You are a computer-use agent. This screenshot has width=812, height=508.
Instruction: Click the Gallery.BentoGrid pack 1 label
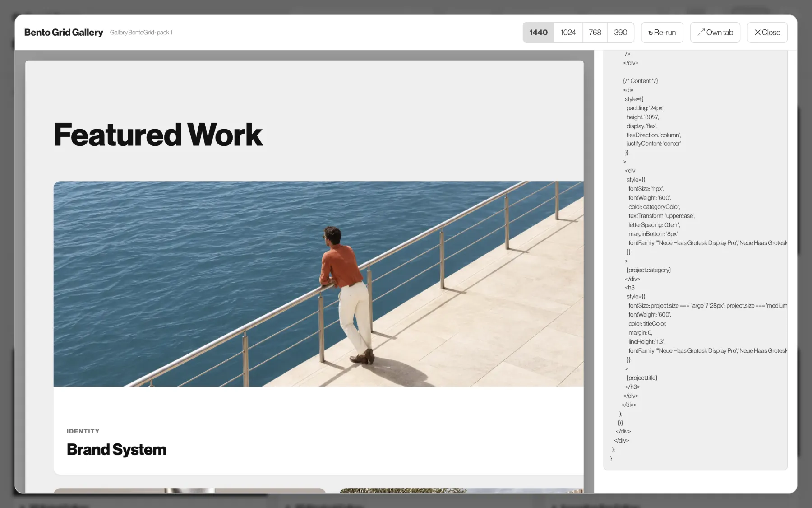coord(141,33)
